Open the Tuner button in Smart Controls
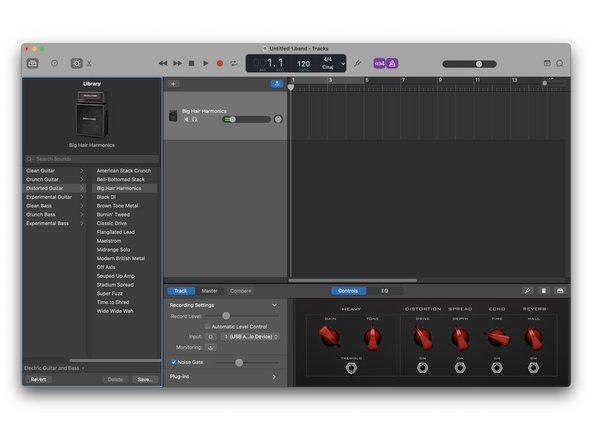This screenshot has width=592, height=444. [x=527, y=291]
